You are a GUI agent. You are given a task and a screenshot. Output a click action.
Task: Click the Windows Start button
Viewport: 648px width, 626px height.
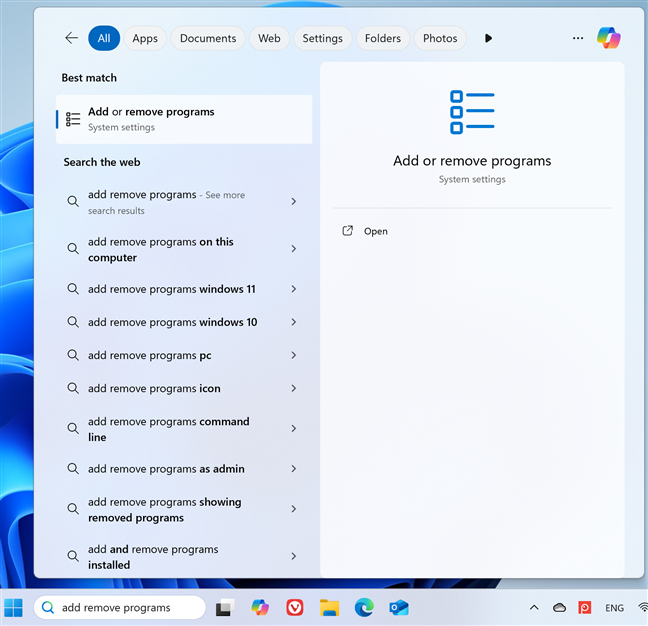tap(13, 607)
